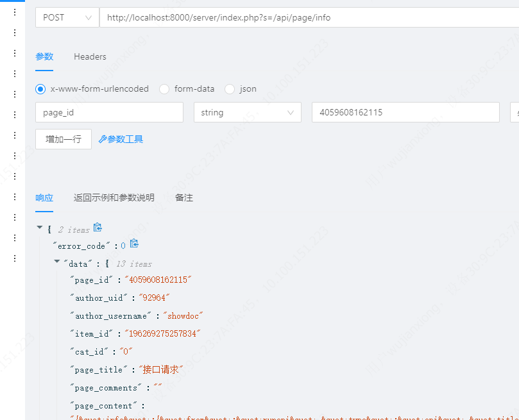Click the sidebar dots next to 响应 section

click(x=14, y=197)
